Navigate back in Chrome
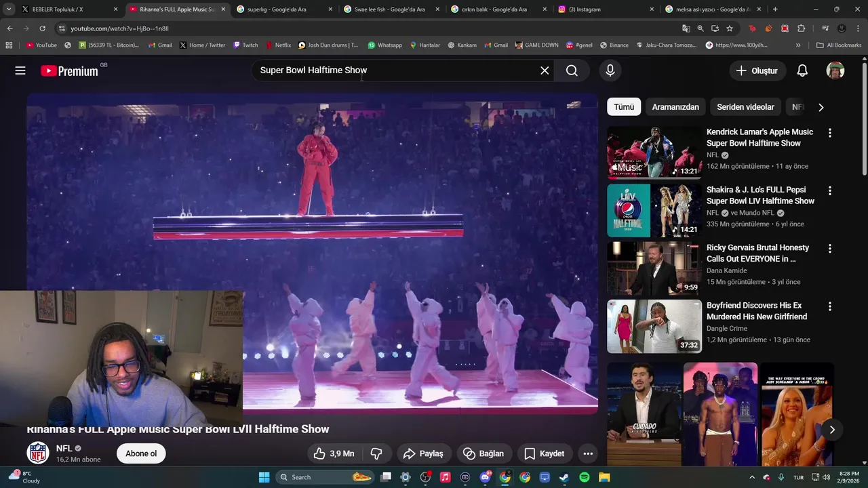Viewport: 868px width, 488px height. pos(9,28)
